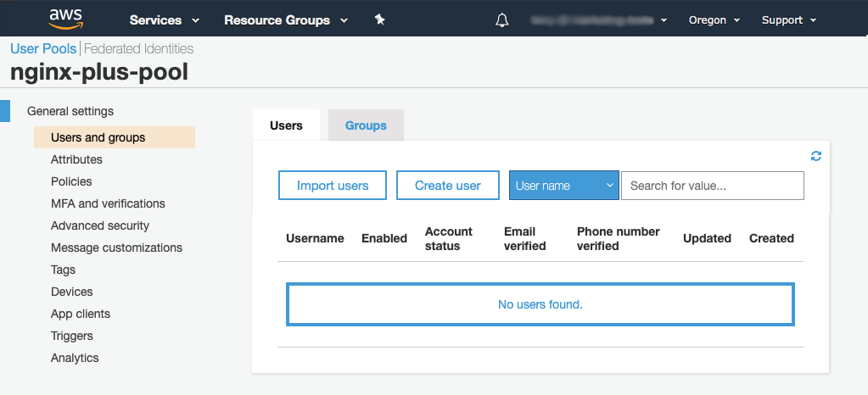Open the Services menu
868x395 pixels.
(x=165, y=20)
